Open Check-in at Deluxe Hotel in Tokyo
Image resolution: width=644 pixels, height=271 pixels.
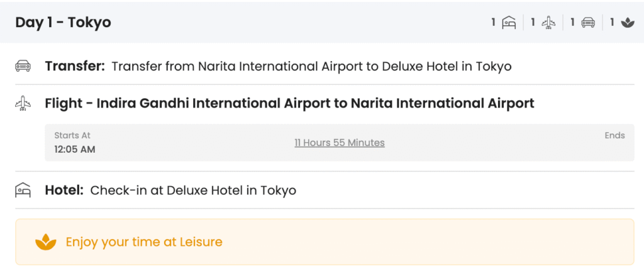point(193,191)
